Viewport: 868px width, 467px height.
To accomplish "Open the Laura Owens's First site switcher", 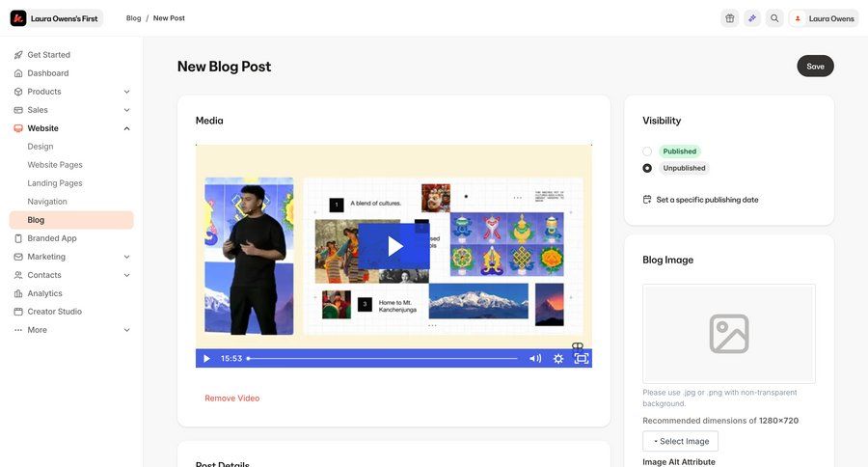I will pos(57,18).
